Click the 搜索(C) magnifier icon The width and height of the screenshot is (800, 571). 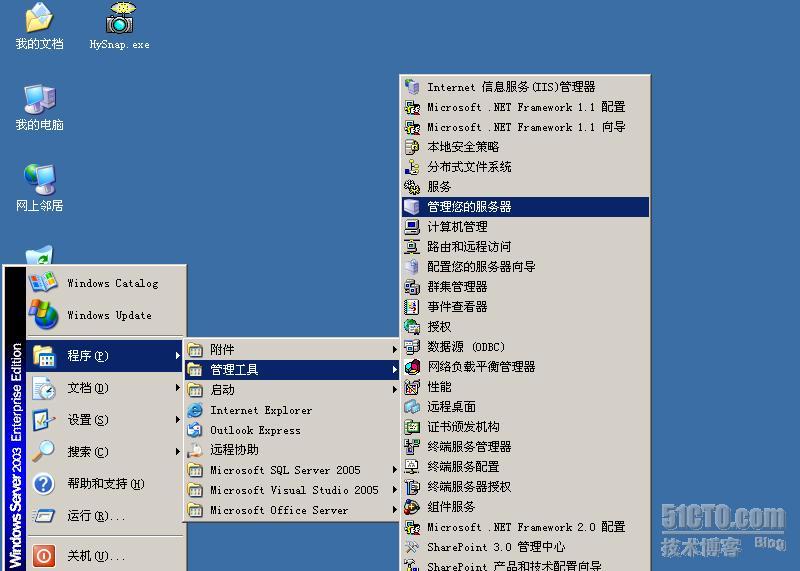tap(43, 452)
